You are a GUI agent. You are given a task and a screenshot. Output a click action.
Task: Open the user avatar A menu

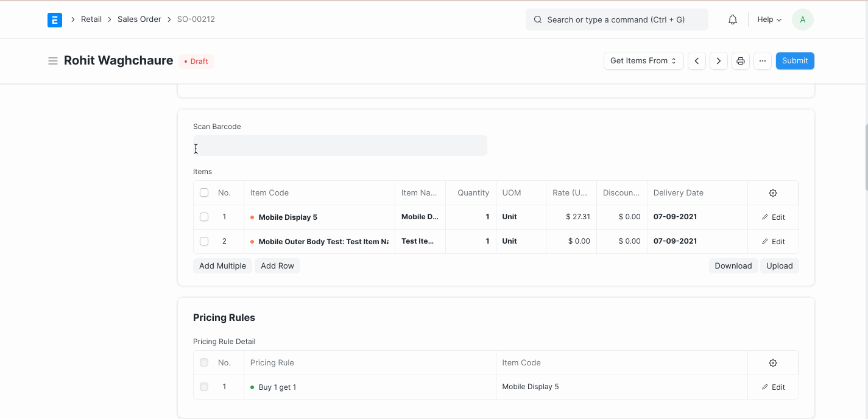(x=802, y=19)
